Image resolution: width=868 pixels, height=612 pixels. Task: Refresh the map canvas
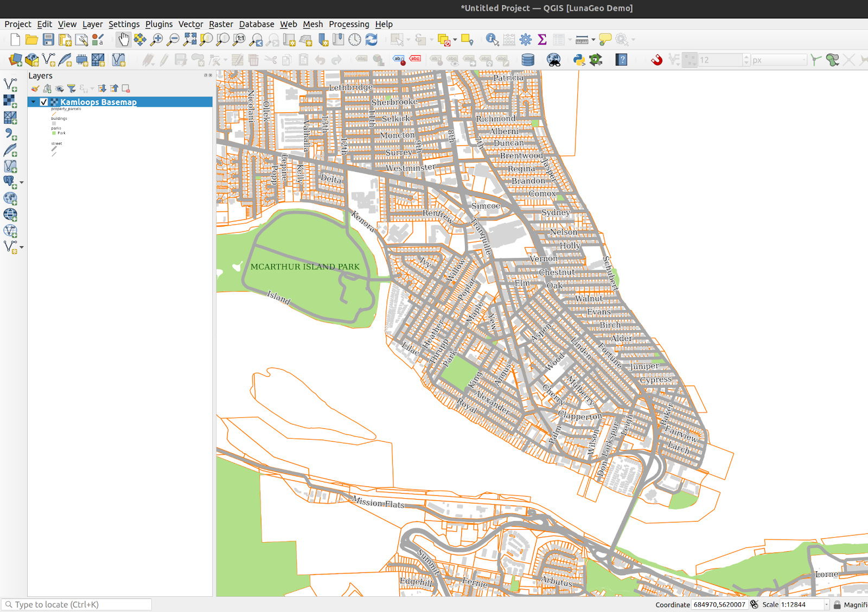[372, 40]
